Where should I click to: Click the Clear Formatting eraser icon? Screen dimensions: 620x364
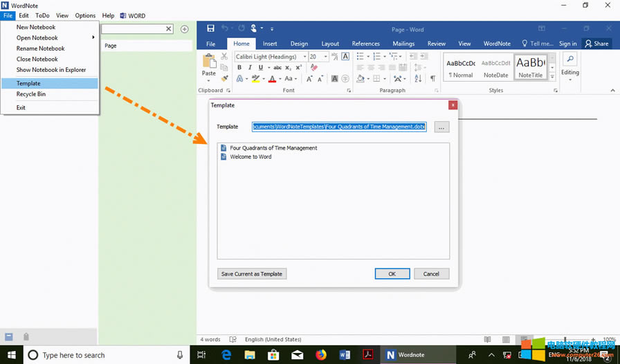[x=313, y=68]
